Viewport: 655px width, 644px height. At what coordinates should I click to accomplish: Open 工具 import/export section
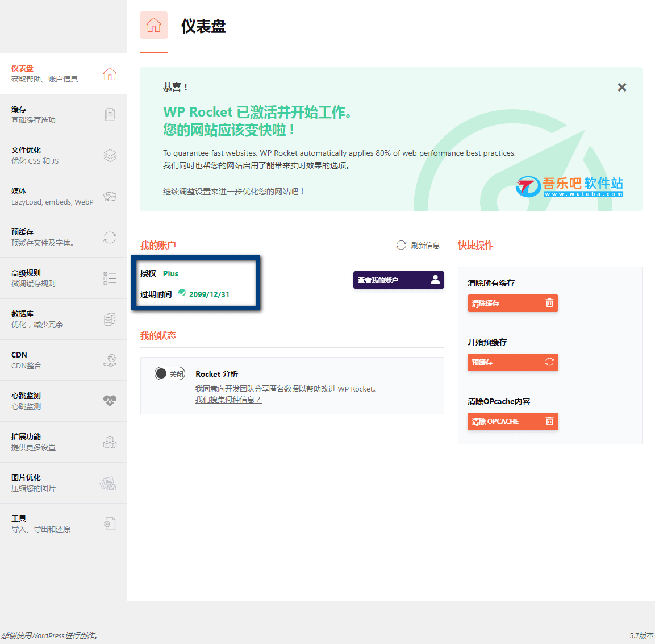(64, 524)
